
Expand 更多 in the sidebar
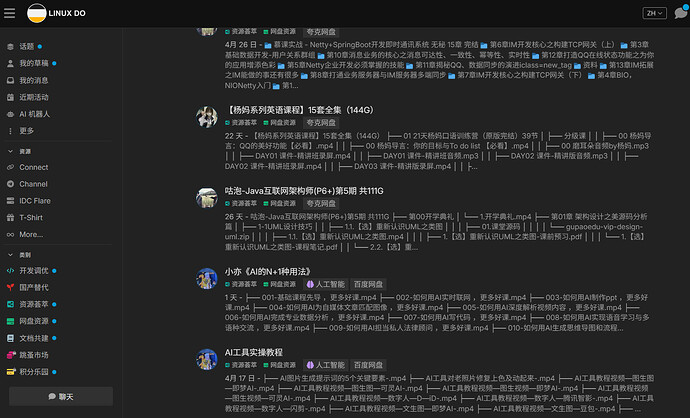click(x=26, y=131)
